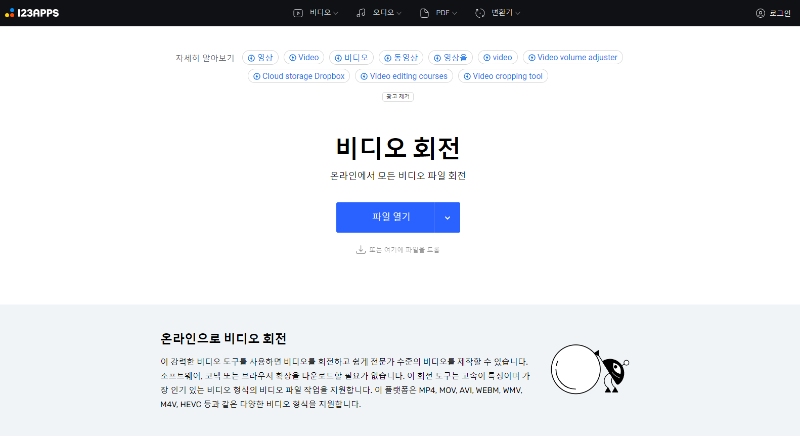Click the PDF document icon
The image size is (800, 438).
[x=424, y=13]
